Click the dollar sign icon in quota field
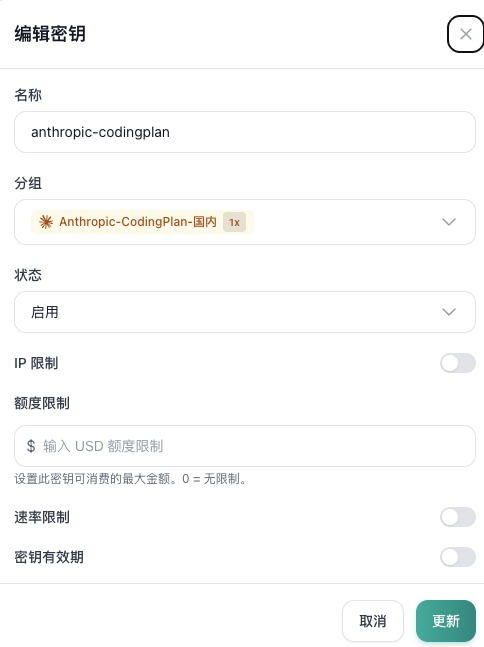The width and height of the screenshot is (484, 647). [31, 446]
